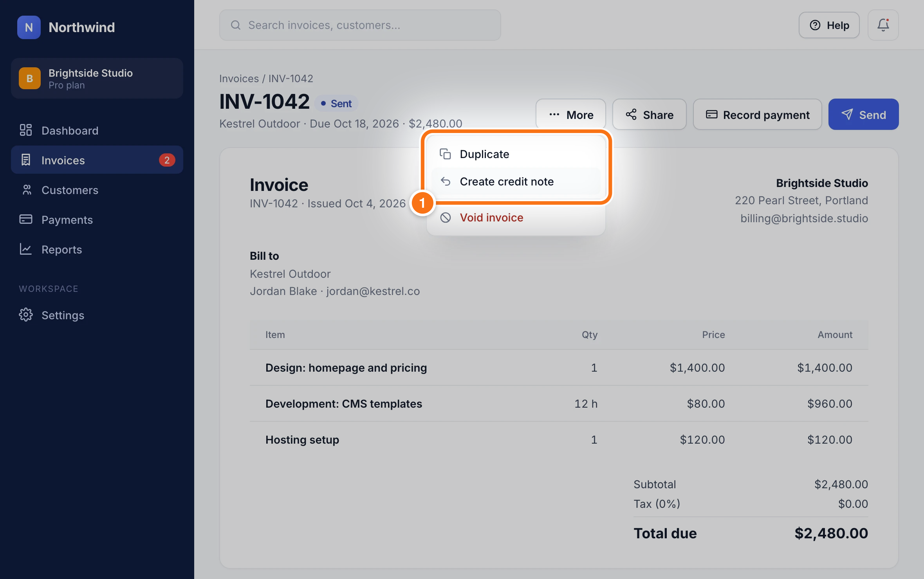The width and height of the screenshot is (924, 579).
Task: Click the $960.00 amount cell
Action: pos(830,403)
